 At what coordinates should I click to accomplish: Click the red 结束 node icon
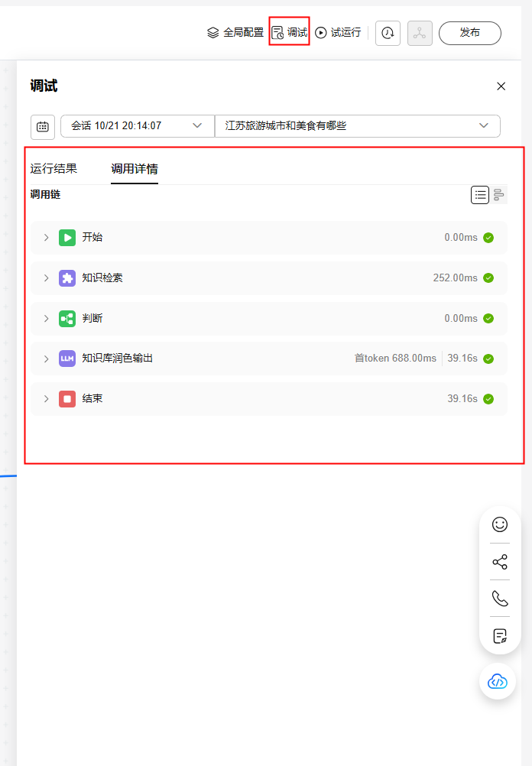pos(67,399)
